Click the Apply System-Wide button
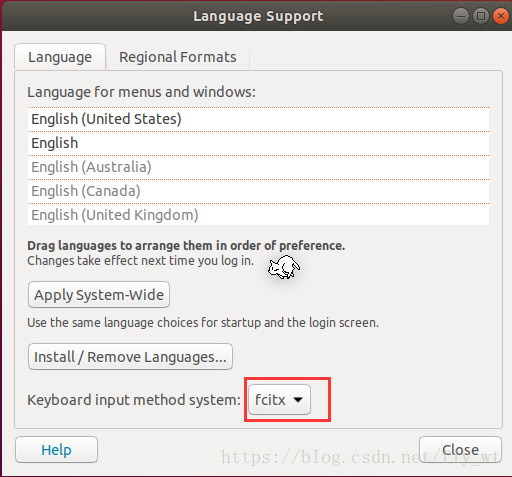This screenshot has height=477, width=512. pyautogui.click(x=99, y=295)
